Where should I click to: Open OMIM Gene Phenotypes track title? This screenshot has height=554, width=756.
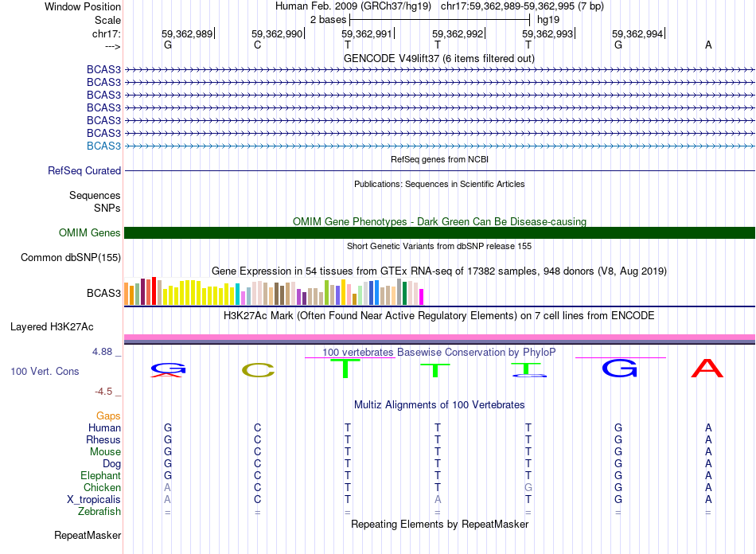coord(440,221)
